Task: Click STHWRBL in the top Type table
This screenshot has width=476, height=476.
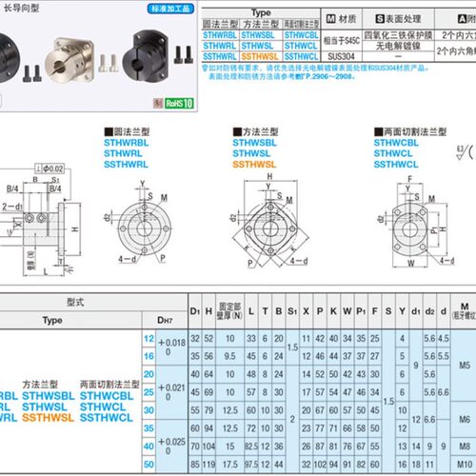Action: coord(220,35)
